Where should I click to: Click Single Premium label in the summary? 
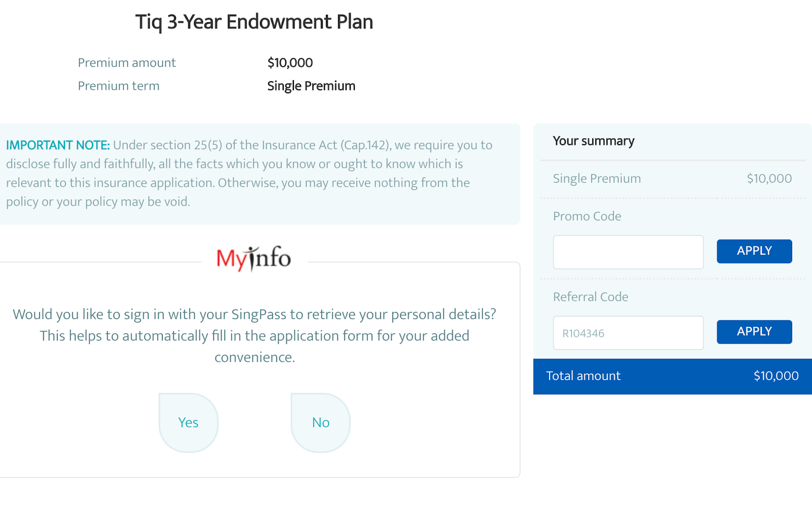[597, 179]
